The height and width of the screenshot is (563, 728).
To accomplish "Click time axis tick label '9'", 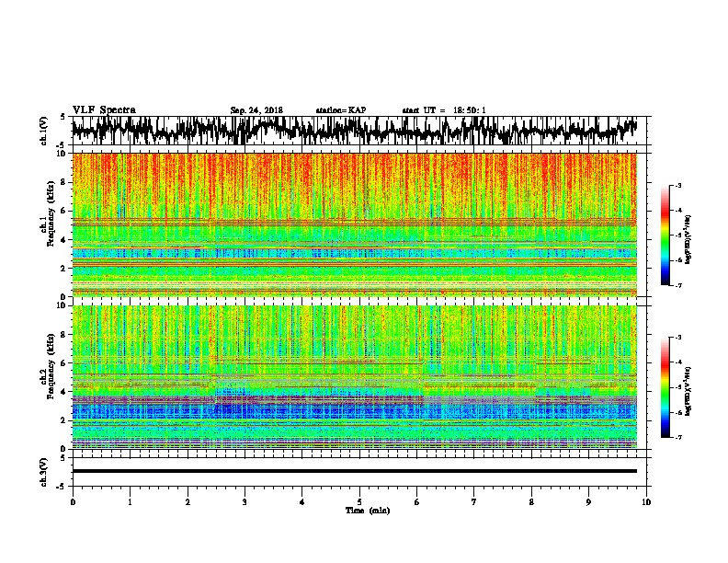I will pyautogui.click(x=588, y=502).
